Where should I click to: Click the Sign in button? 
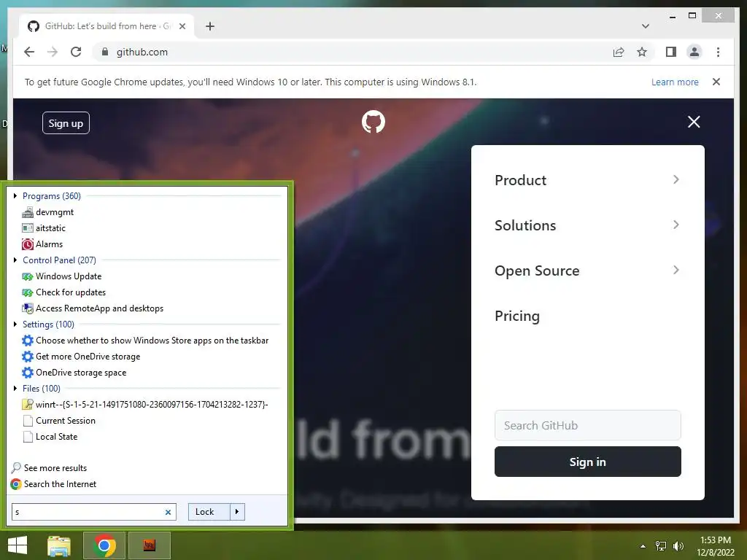[587, 462]
